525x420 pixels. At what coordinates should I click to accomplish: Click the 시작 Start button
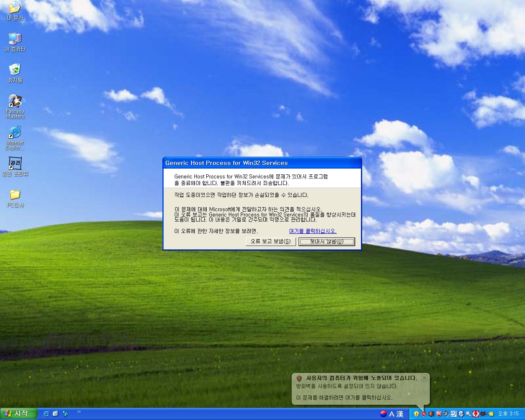pyautogui.click(x=19, y=414)
